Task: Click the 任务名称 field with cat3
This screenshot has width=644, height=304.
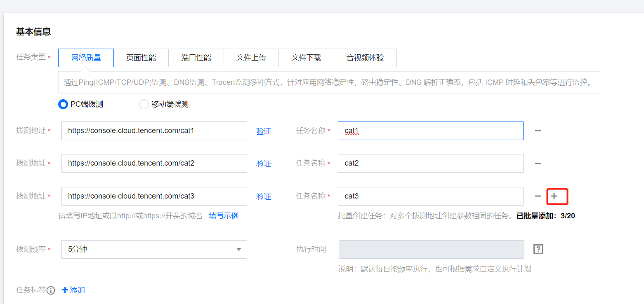Action: (x=431, y=196)
